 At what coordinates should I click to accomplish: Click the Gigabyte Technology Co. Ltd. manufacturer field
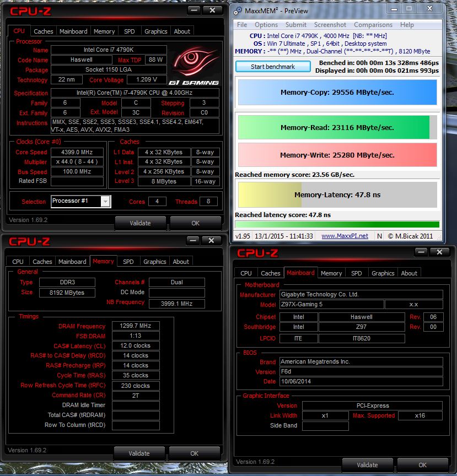point(361,294)
